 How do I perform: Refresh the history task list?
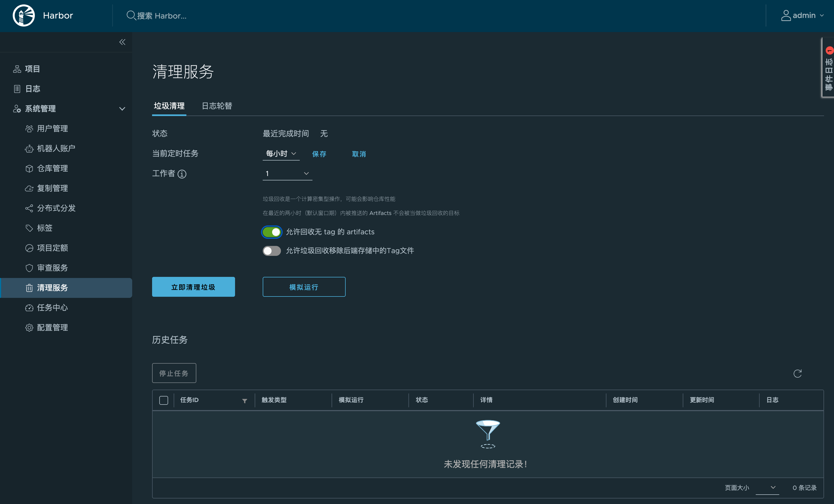tap(797, 373)
